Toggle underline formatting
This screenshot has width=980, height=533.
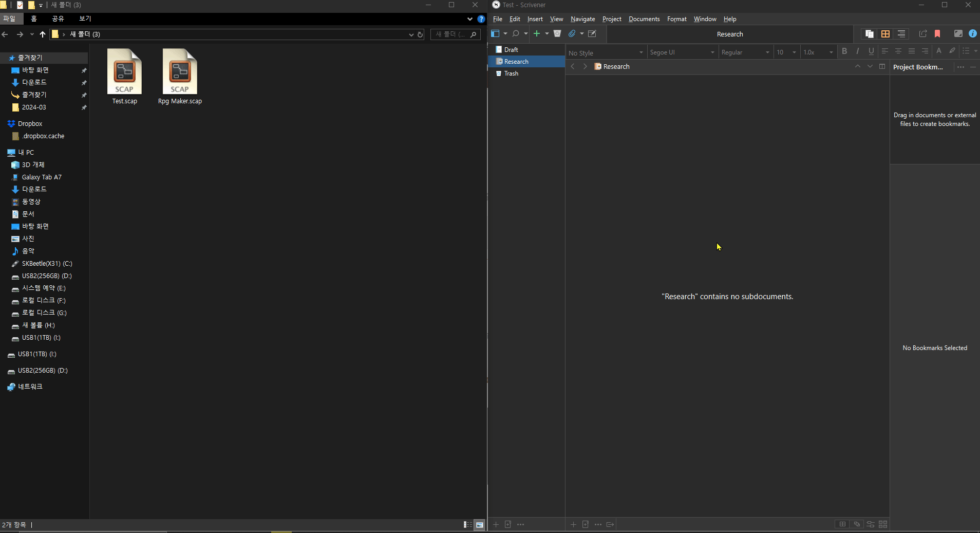(x=871, y=51)
